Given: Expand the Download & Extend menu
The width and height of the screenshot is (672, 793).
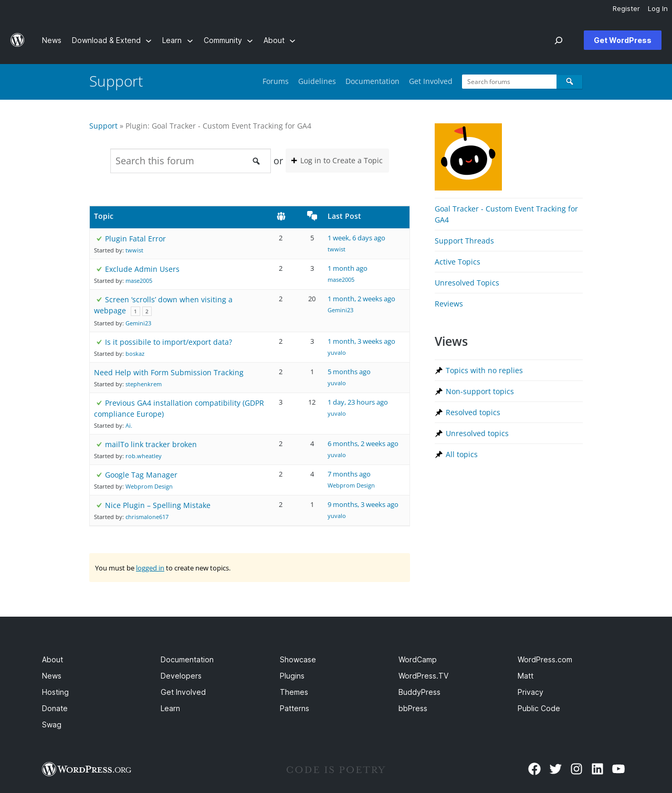Looking at the screenshot, I should (111, 40).
